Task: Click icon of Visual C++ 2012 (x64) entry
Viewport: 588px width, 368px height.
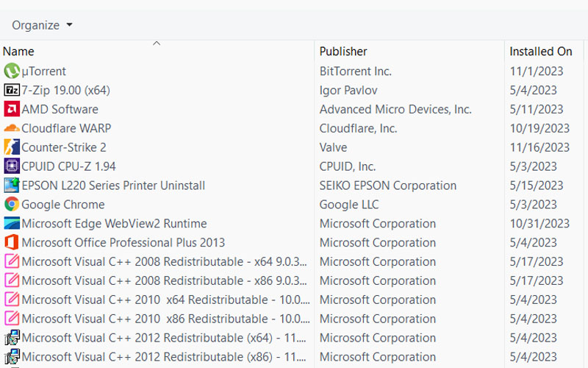Action: 12,338
